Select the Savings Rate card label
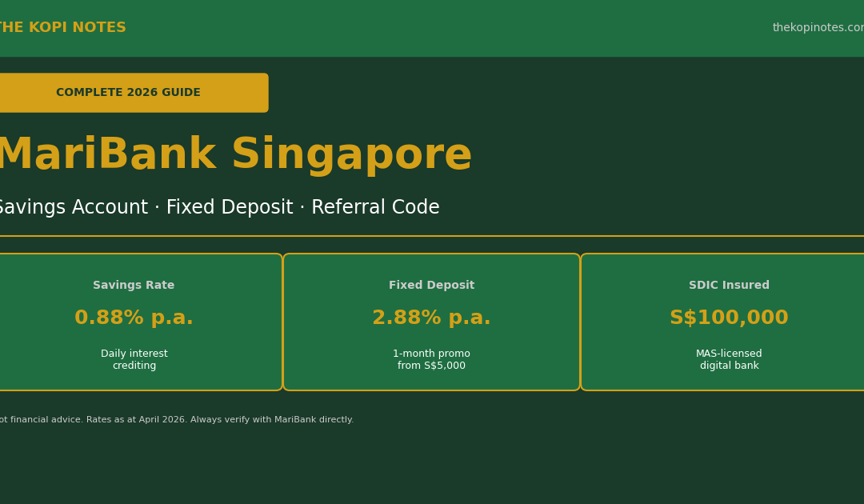The height and width of the screenshot is (504, 864). (134, 286)
